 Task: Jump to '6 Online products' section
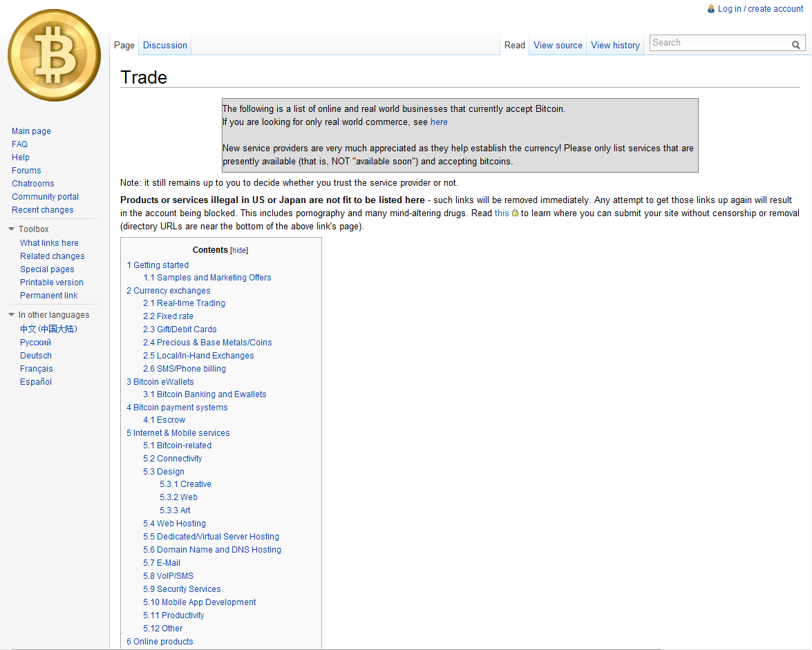click(160, 642)
